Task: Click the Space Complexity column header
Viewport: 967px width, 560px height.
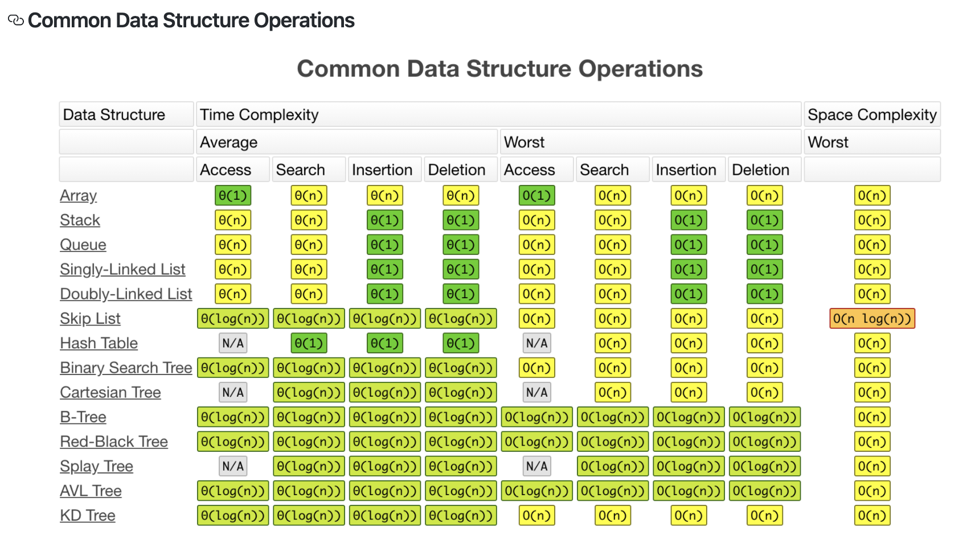Action: coord(872,115)
